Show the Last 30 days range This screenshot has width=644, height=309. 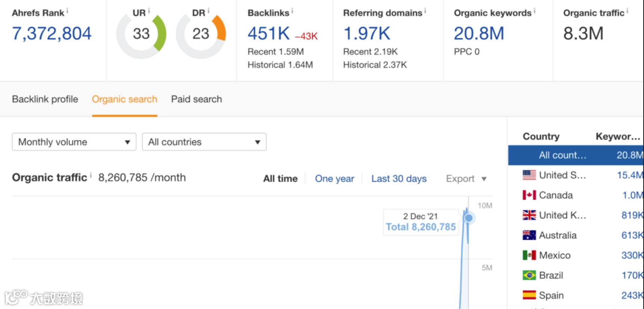pyautogui.click(x=399, y=179)
